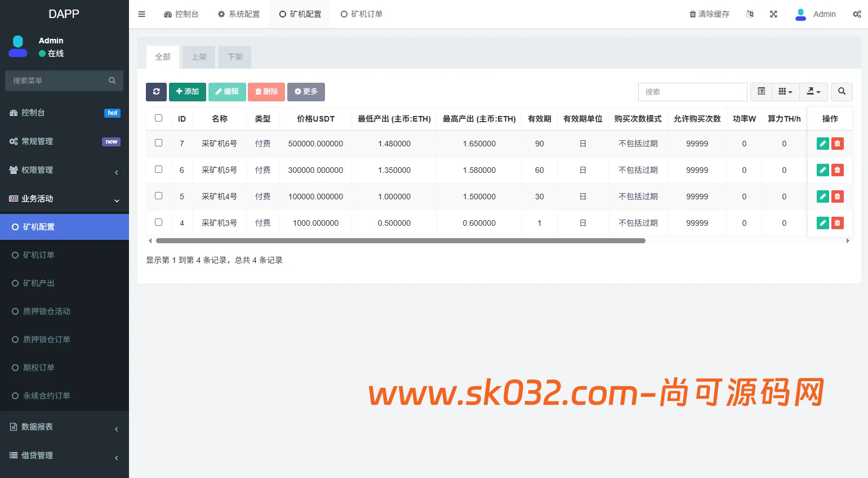Open 矿机产出 in the sidebar
868x478 pixels.
point(64,283)
